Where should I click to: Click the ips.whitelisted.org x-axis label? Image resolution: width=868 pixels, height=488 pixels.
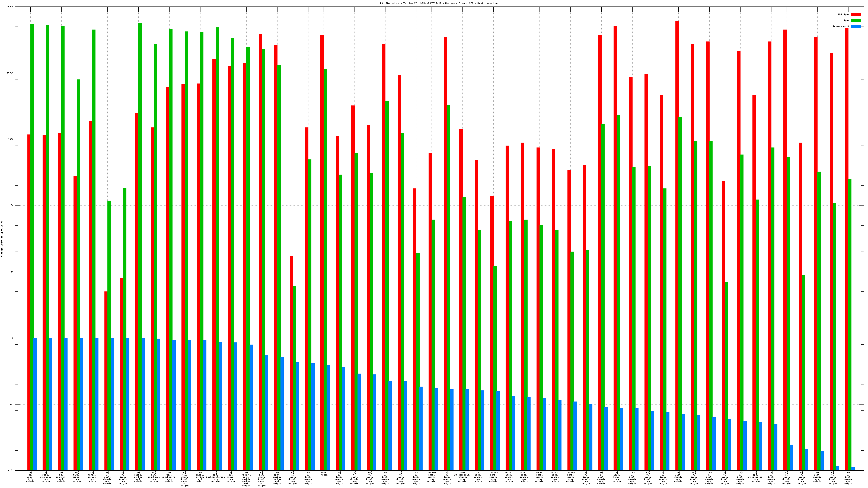755,477
